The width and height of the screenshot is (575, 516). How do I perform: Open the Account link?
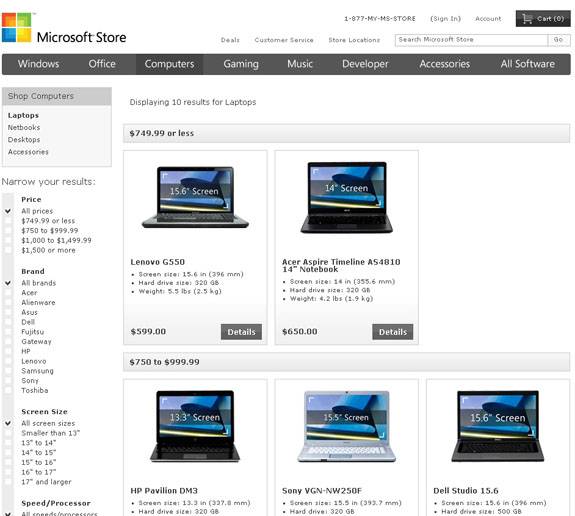point(488,19)
